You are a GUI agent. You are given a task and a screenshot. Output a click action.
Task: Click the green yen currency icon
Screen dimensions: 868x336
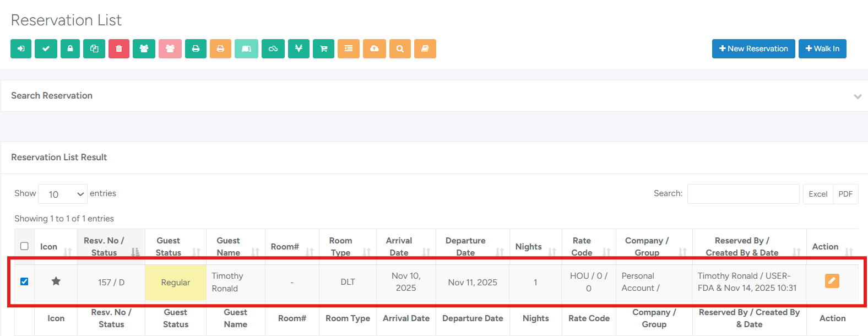coord(299,48)
